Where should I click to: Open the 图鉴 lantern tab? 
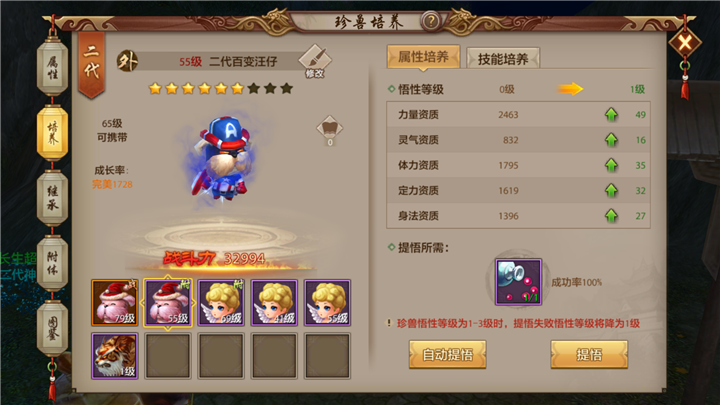click(52, 328)
